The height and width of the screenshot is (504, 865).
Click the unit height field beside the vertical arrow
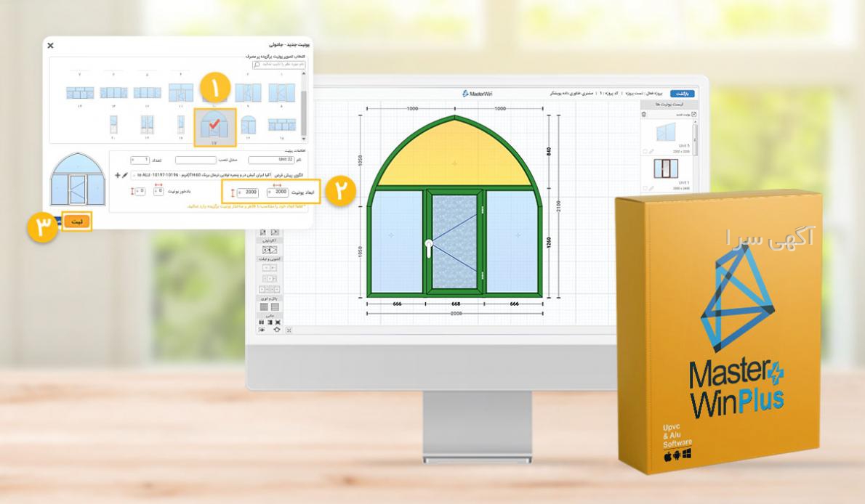coord(247,192)
